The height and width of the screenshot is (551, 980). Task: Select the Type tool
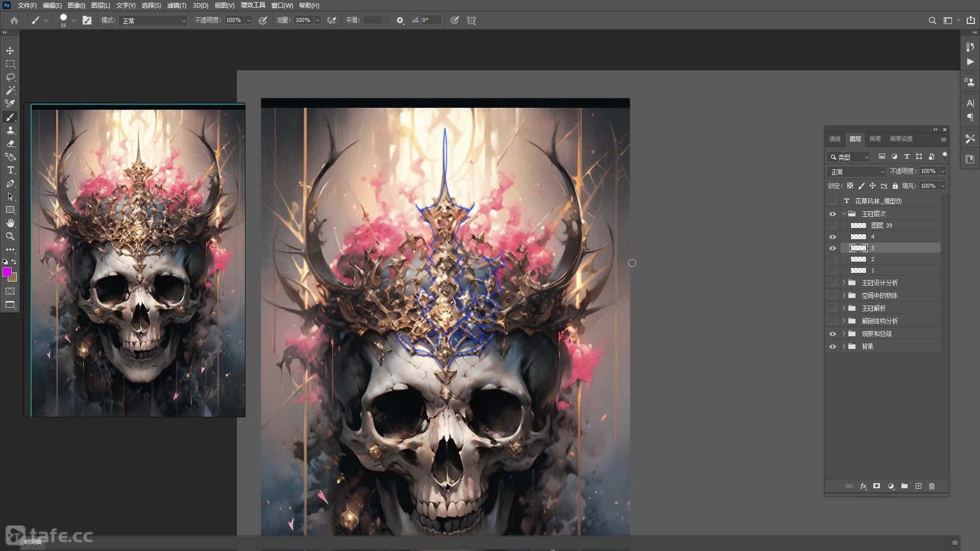pyautogui.click(x=10, y=170)
